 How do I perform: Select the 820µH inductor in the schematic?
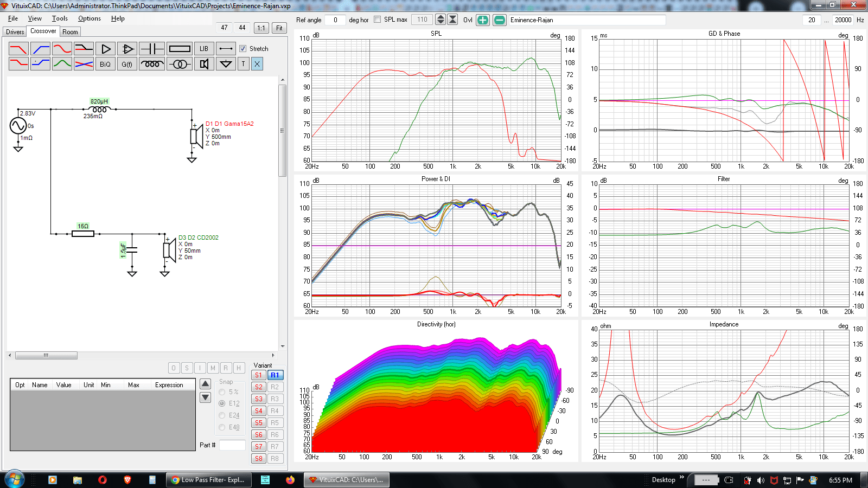99,109
